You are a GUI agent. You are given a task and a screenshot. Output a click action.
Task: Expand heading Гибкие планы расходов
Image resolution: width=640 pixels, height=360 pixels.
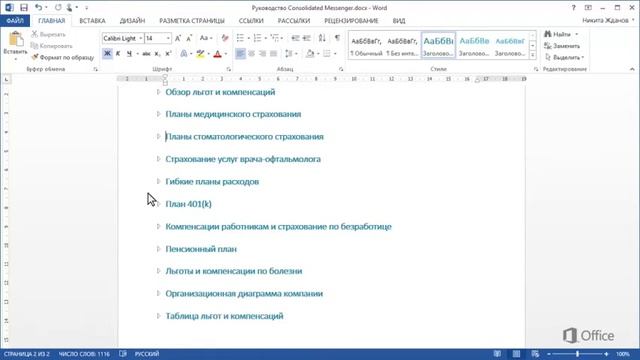[158, 181]
